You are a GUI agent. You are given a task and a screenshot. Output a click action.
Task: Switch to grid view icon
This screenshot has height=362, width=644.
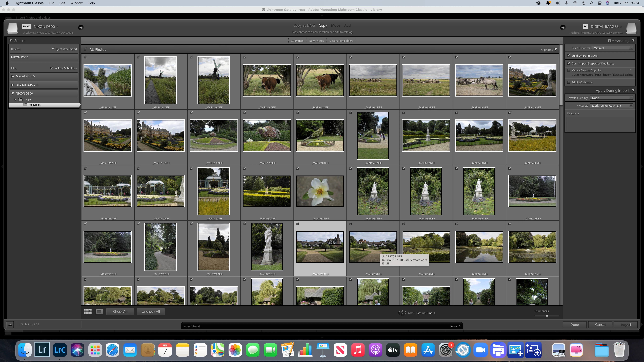(x=88, y=312)
